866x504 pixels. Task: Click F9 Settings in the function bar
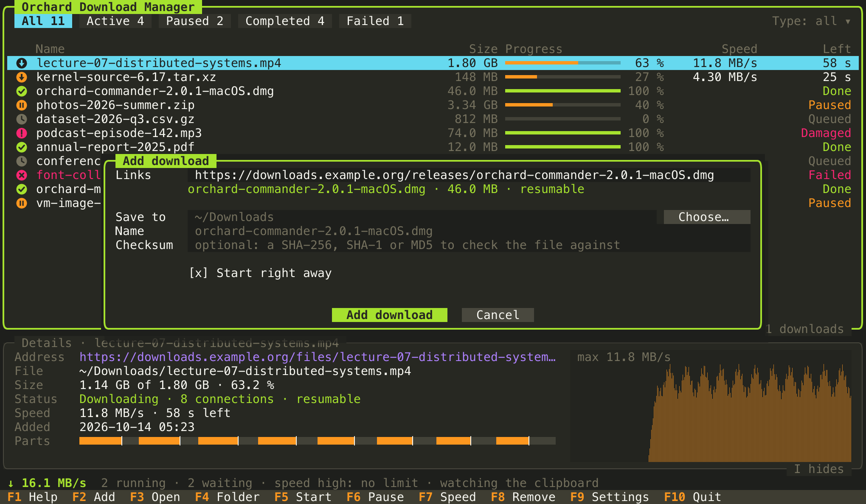tap(610, 497)
